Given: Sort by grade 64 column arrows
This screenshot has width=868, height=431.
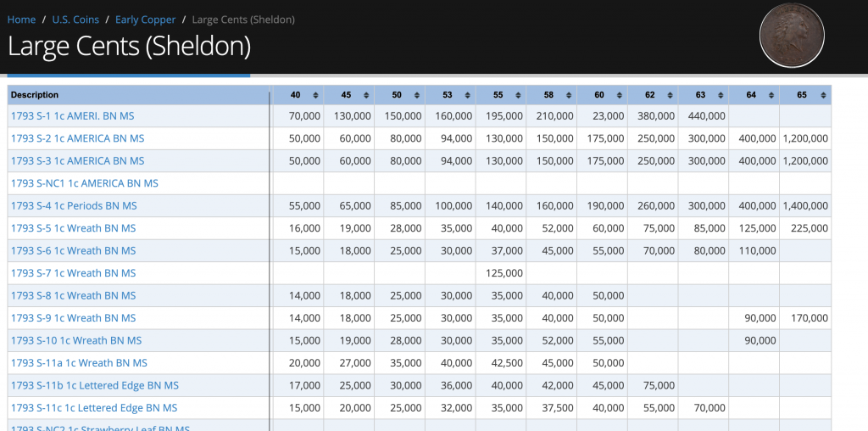Looking at the screenshot, I should [x=771, y=95].
